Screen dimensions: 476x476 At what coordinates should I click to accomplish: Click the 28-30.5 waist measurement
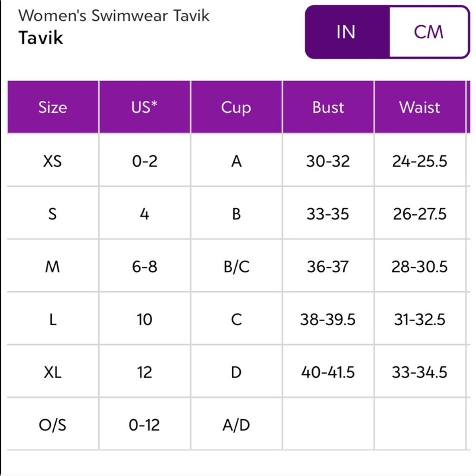pos(419,267)
